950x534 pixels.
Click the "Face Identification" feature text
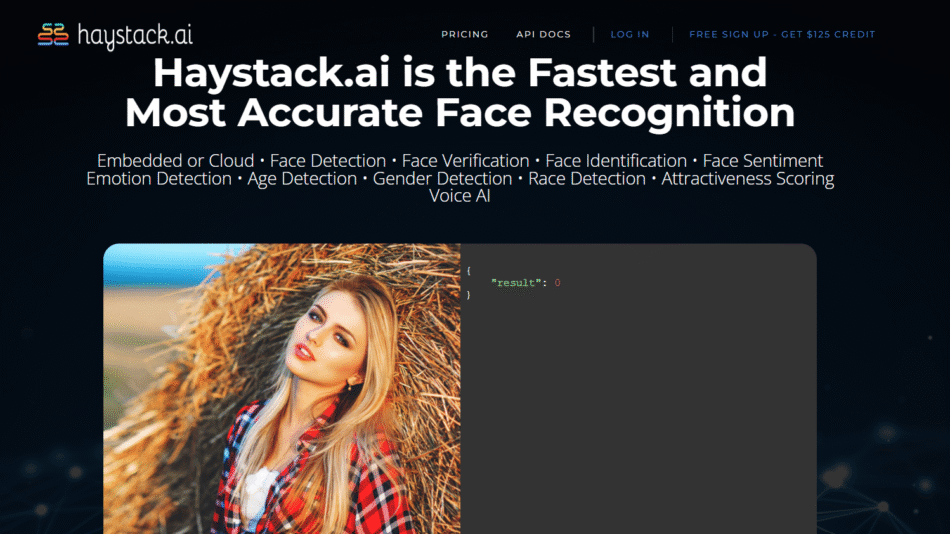pos(616,161)
